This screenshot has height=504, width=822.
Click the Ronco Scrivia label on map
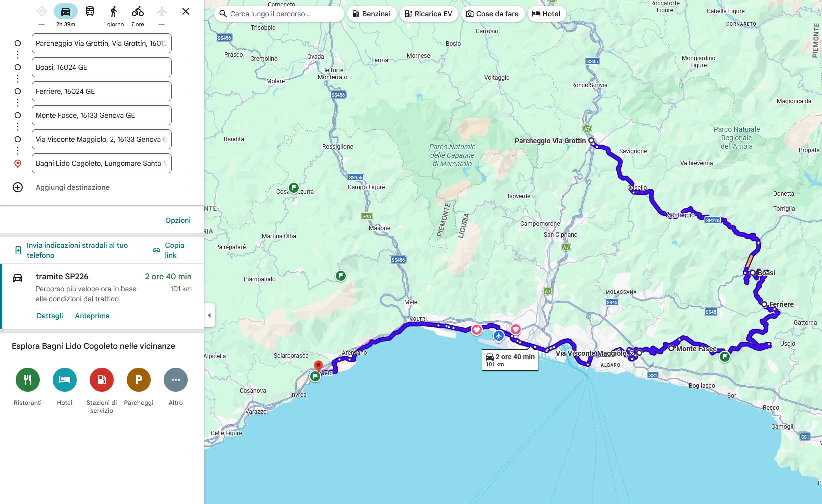coord(589,85)
